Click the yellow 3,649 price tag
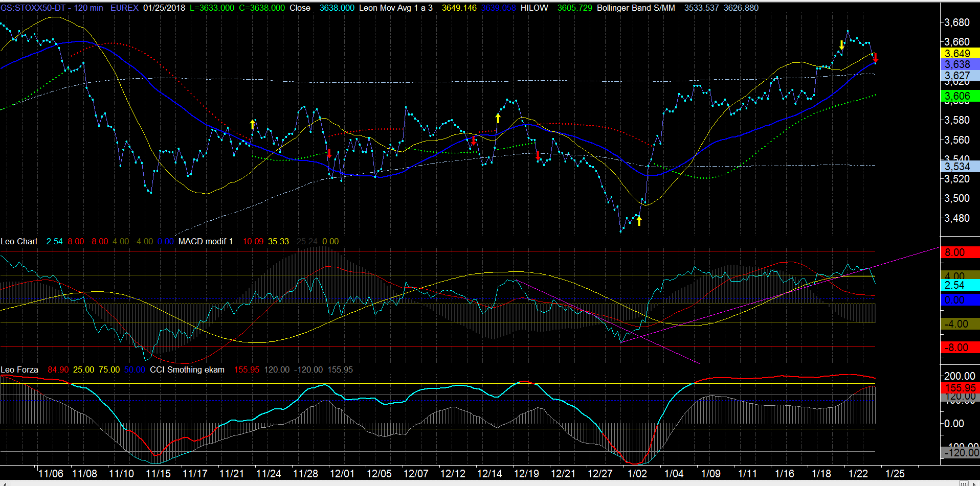This screenshot has height=486, width=980. point(960,53)
